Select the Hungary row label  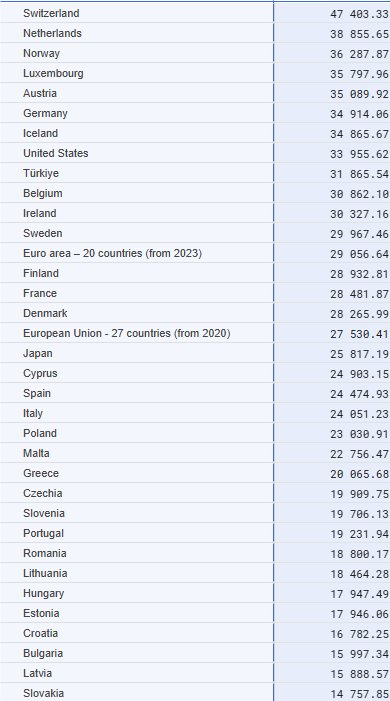click(x=43, y=594)
